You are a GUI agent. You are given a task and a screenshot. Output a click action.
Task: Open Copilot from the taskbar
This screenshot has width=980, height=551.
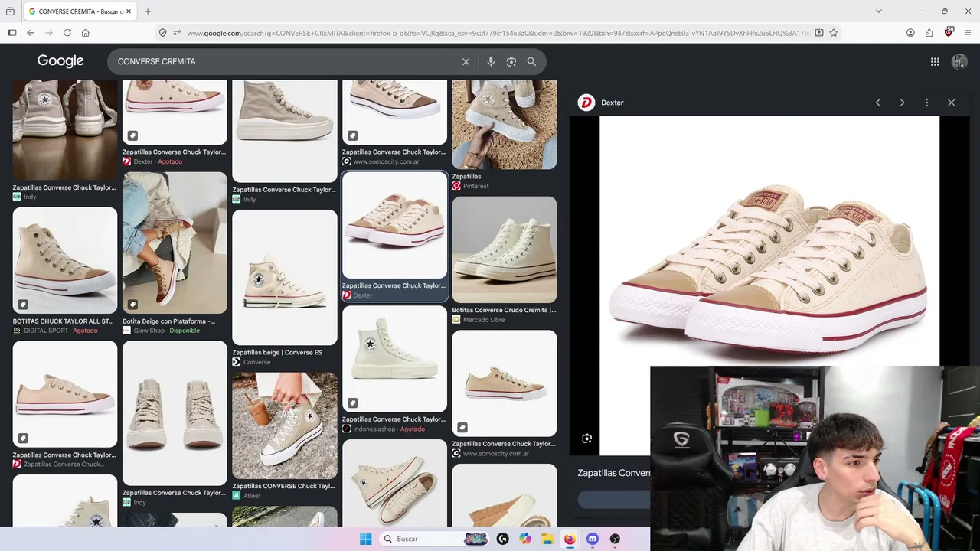coord(525,539)
